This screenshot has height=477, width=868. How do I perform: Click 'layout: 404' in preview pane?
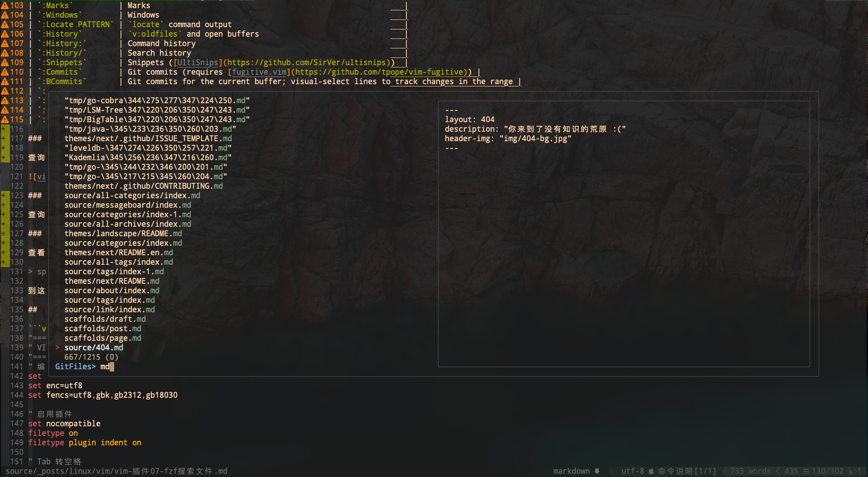tap(470, 119)
